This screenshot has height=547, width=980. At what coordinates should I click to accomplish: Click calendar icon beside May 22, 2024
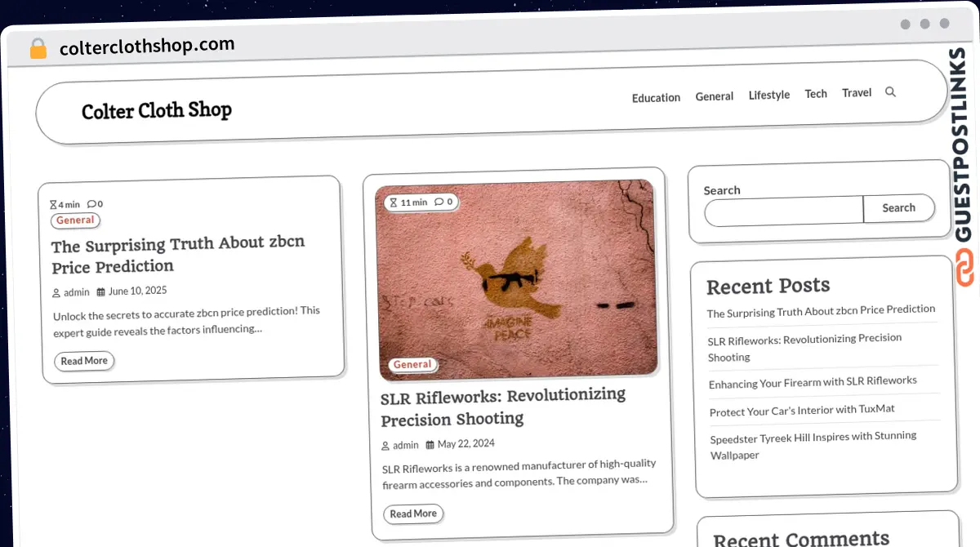(x=430, y=445)
